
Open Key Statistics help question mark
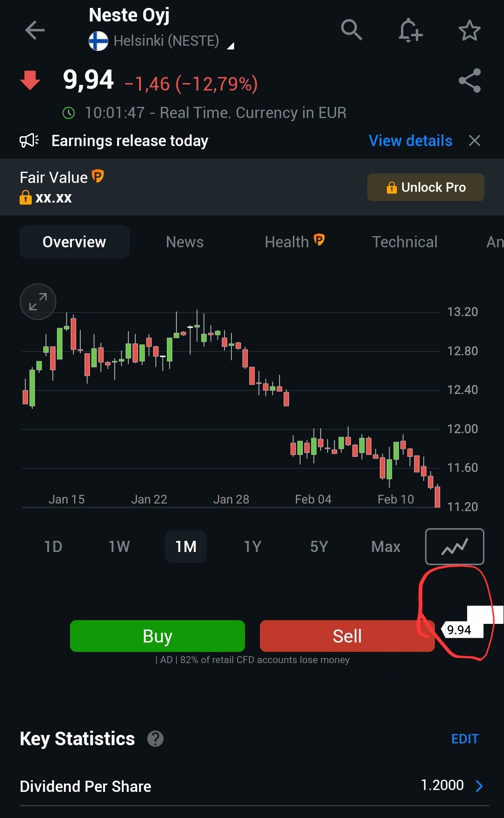(155, 739)
